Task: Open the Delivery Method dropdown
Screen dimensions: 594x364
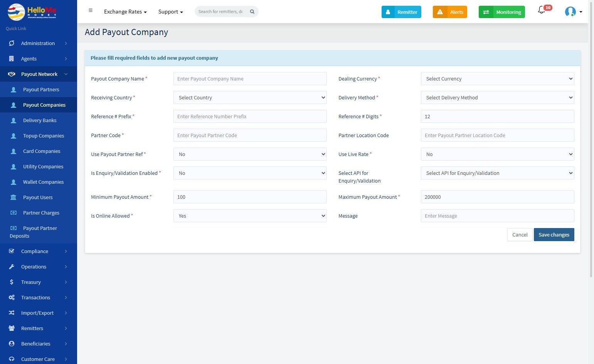Action: pyautogui.click(x=497, y=97)
